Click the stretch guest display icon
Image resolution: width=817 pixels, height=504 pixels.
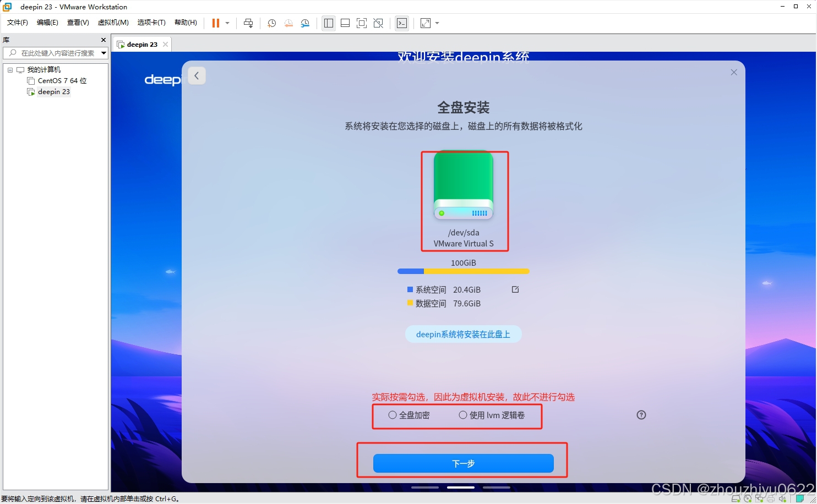[x=426, y=23]
